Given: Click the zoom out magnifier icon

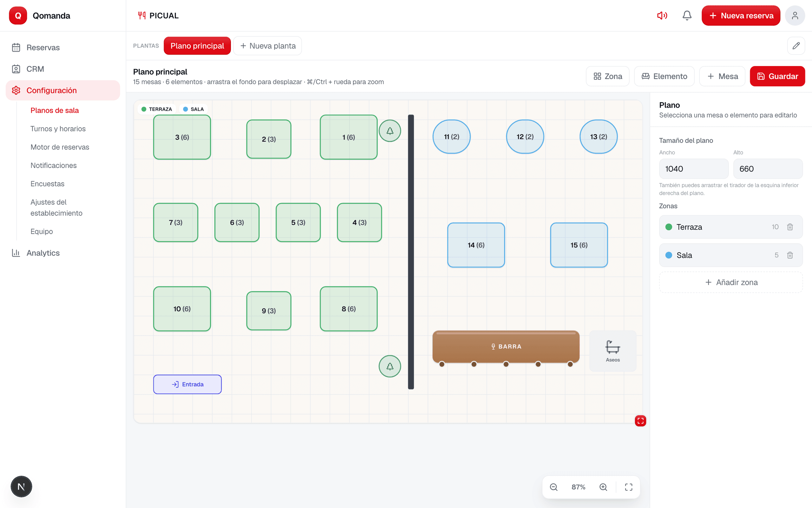Looking at the screenshot, I should (553, 487).
